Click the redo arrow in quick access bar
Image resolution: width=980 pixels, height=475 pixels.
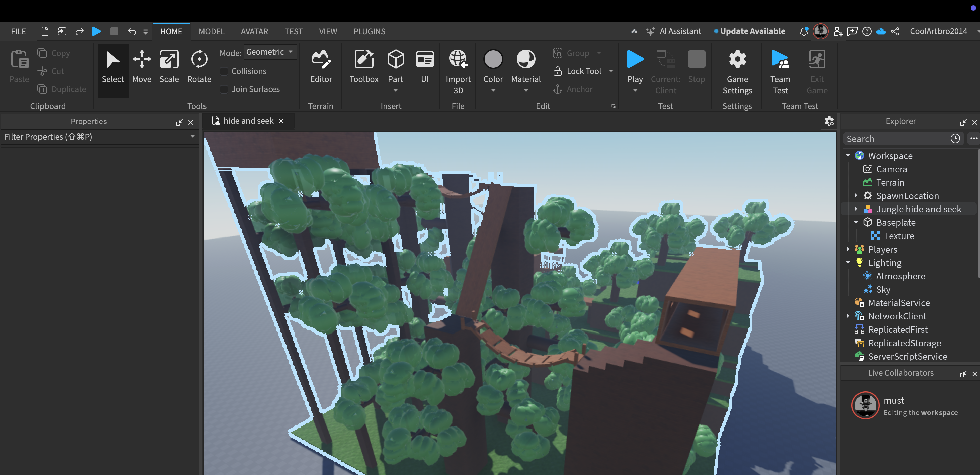(79, 31)
